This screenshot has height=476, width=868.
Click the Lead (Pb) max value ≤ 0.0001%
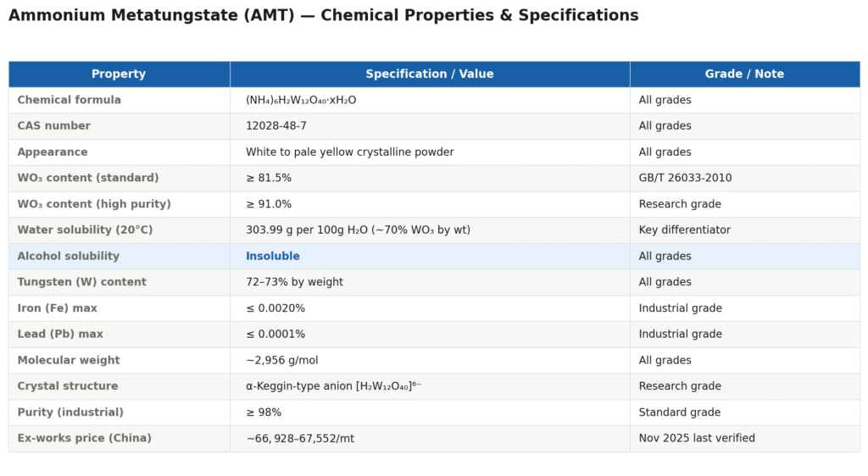275,335
